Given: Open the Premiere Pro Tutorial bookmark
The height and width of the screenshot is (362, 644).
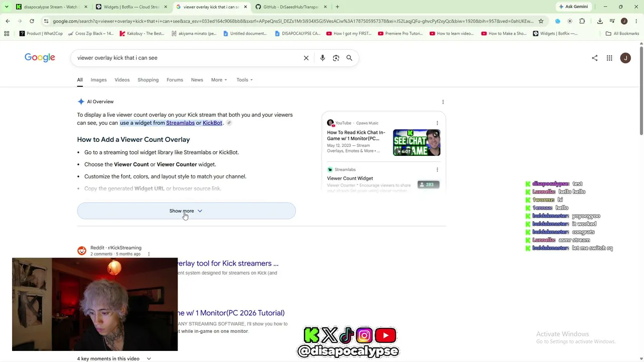Looking at the screenshot, I should [400, 34].
